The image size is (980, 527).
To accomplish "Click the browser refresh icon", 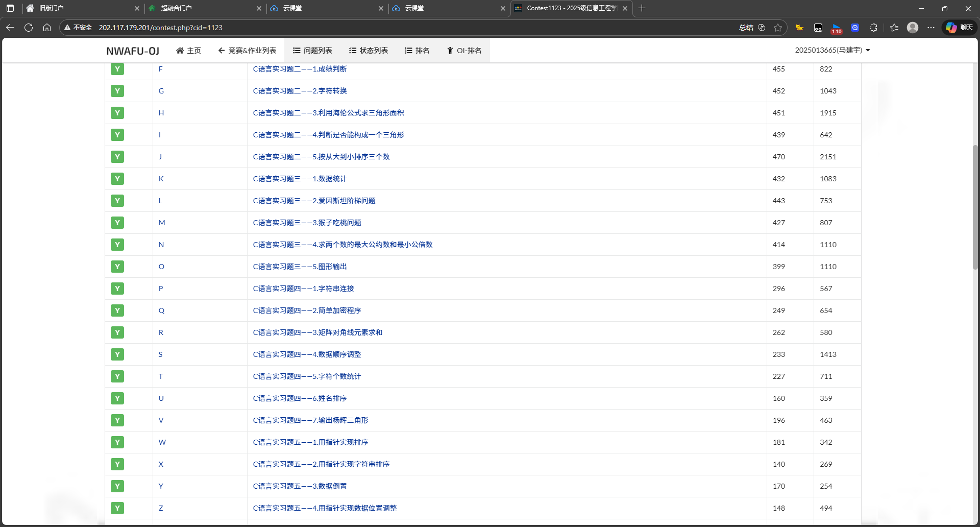I will click(x=29, y=28).
